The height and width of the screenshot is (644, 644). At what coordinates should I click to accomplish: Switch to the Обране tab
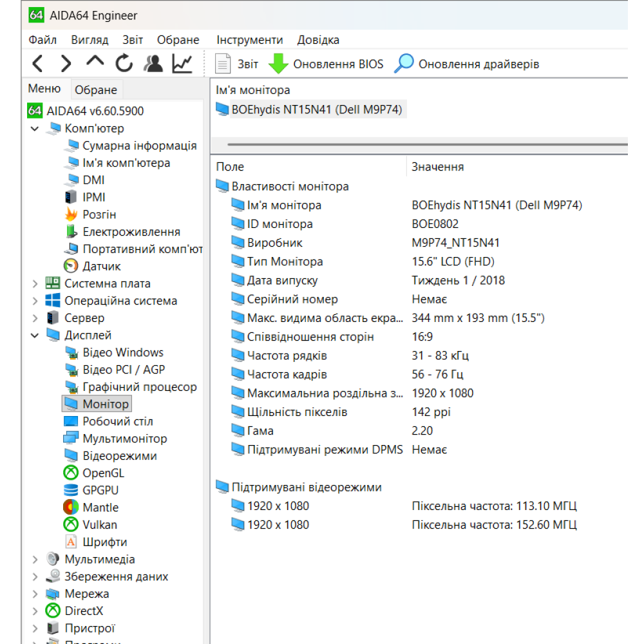coord(95,90)
